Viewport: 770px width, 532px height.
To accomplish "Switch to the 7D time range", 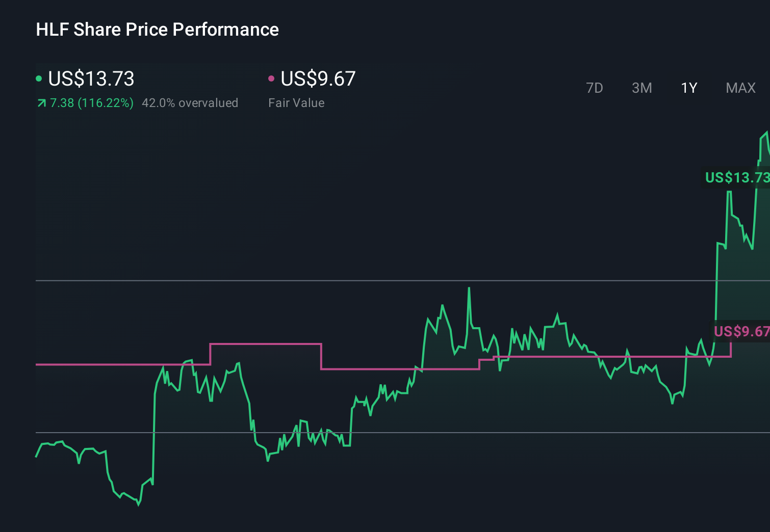I will coord(595,88).
